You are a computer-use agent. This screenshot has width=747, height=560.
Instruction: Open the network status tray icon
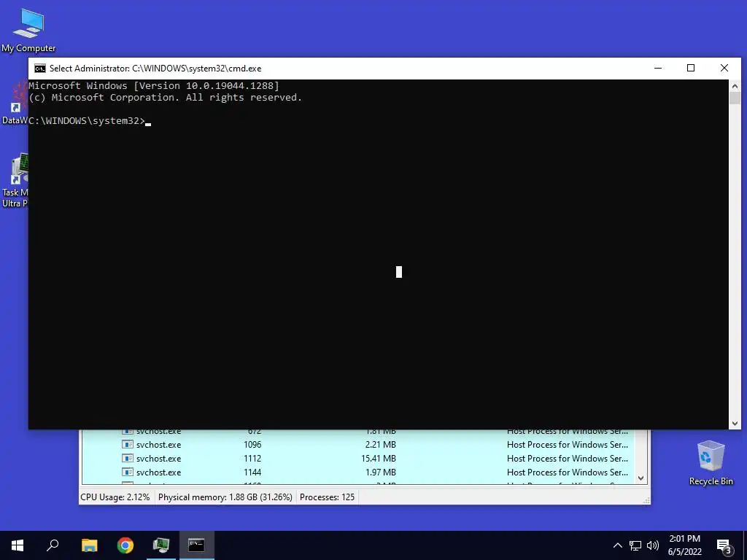click(635, 545)
